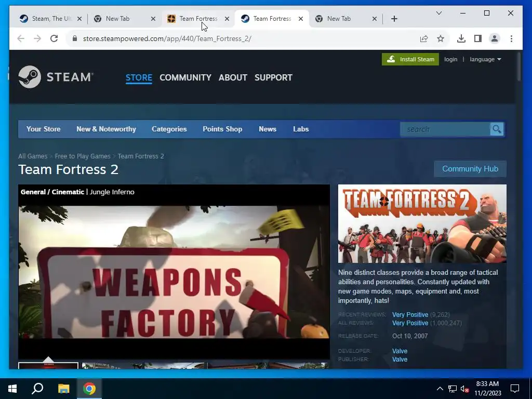This screenshot has height=399, width=532.
Task: Click the page vertical scrollbar thumb
Action: pos(519,66)
